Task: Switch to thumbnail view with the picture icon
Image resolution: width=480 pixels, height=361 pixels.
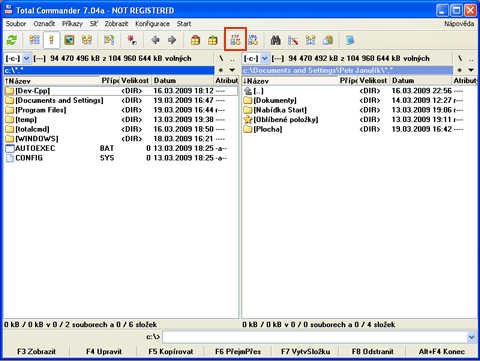Action: point(69,40)
